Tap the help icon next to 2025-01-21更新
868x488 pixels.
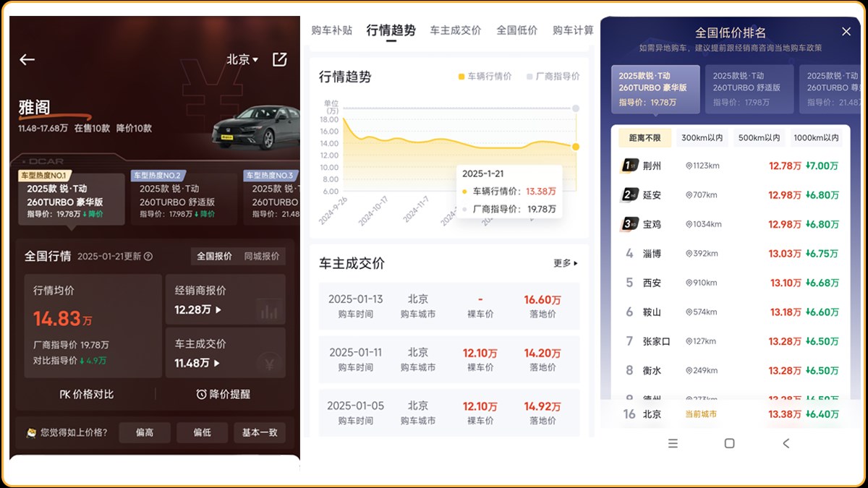[148, 257]
